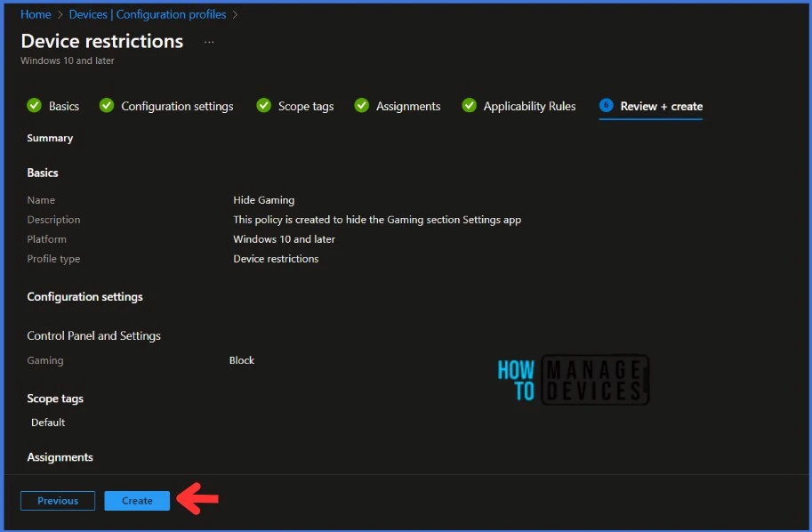Open the ellipsis menu beside Device restrictions
This screenshot has height=532, width=812.
[209, 42]
